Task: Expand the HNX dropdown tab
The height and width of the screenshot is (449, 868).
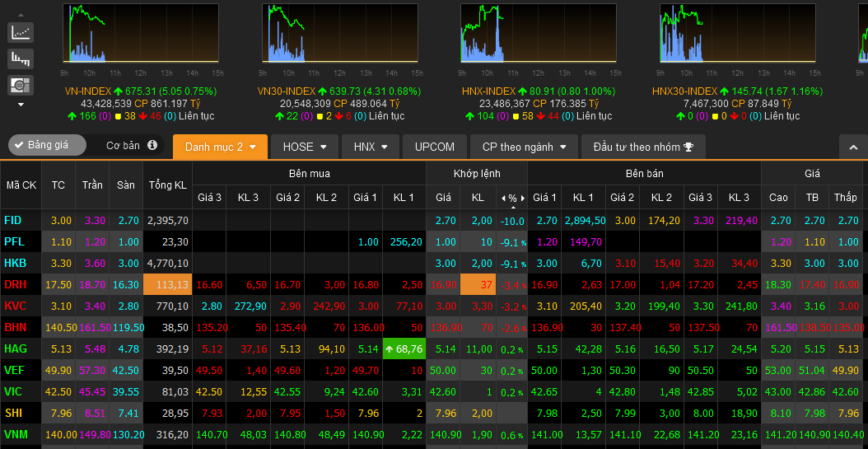Action: pyautogui.click(x=371, y=147)
